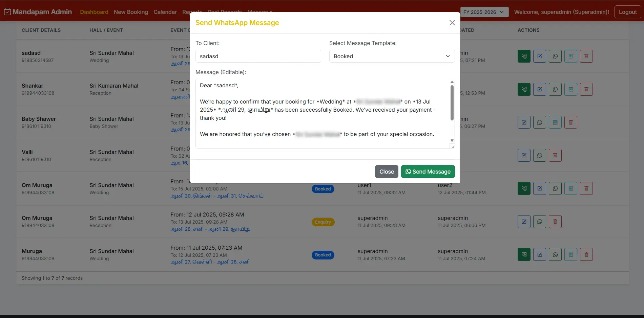
Task: Click the CLIENT DETAILS column header
Action: point(41,30)
